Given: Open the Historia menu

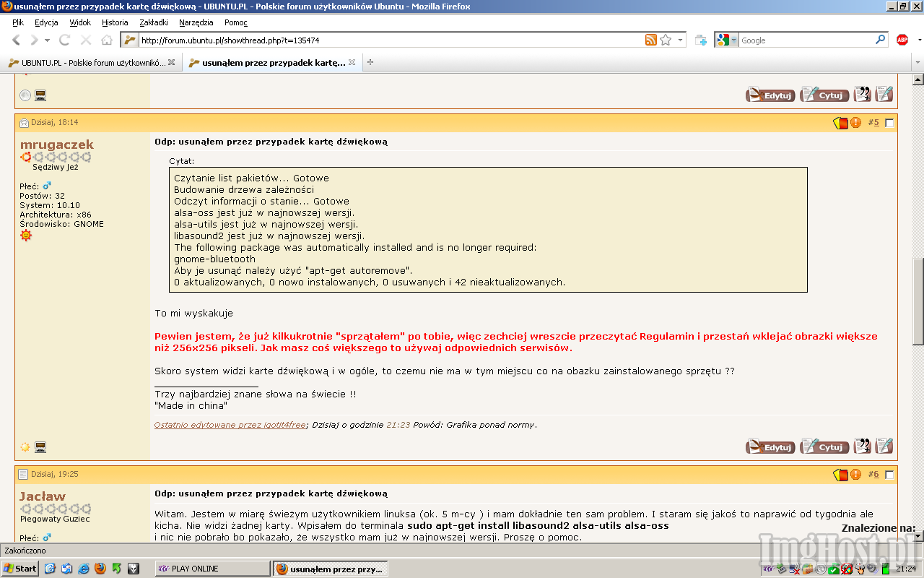Looking at the screenshot, I should click(x=115, y=22).
